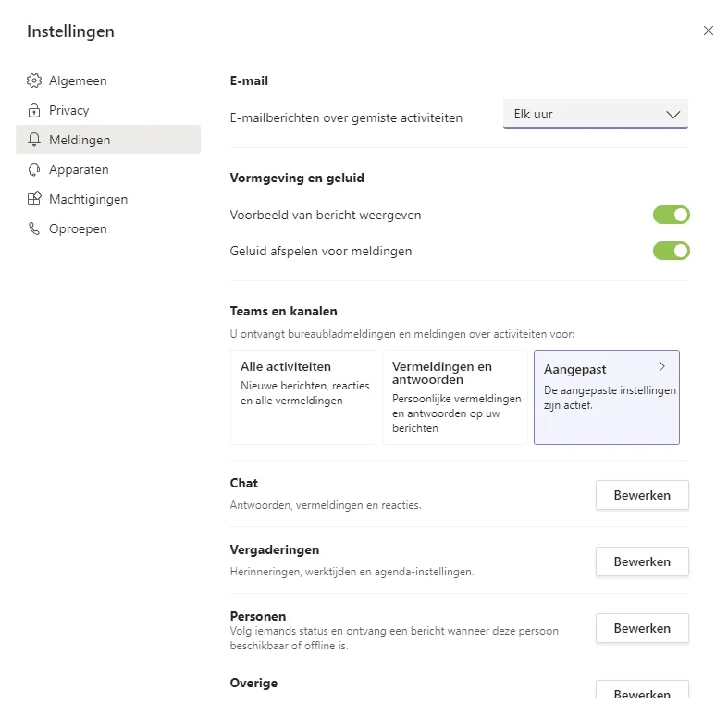Click the gear icon next to Algemeen
The height and width of the screenshot is (728, 728).
tap(34, 80)
